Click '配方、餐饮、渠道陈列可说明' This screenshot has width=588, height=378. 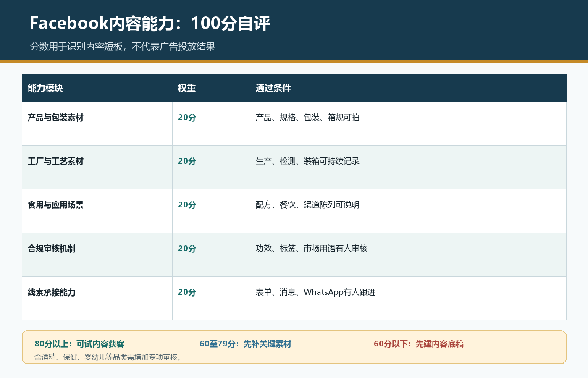(307, 205)
